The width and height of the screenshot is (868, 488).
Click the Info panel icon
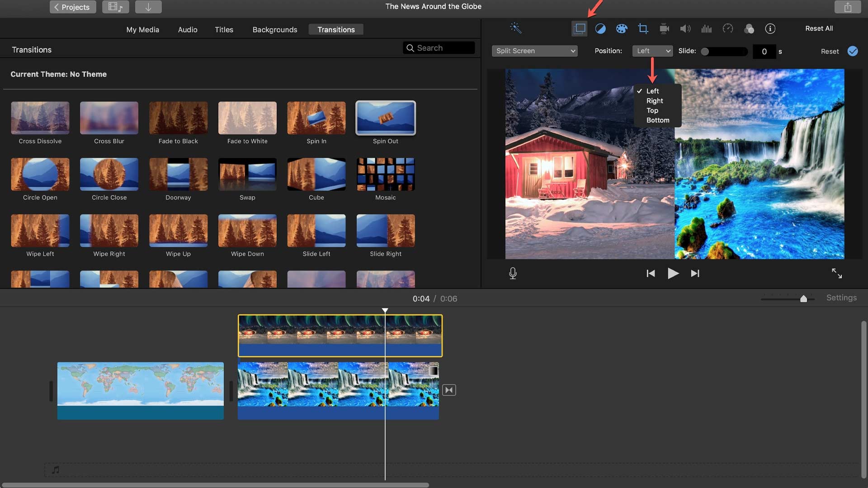(x=769, y=28)
